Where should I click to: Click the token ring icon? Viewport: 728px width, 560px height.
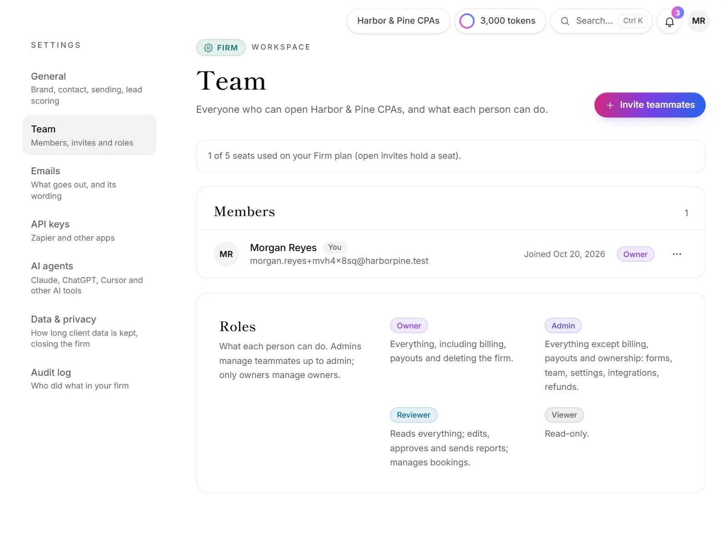click(467, 21)
